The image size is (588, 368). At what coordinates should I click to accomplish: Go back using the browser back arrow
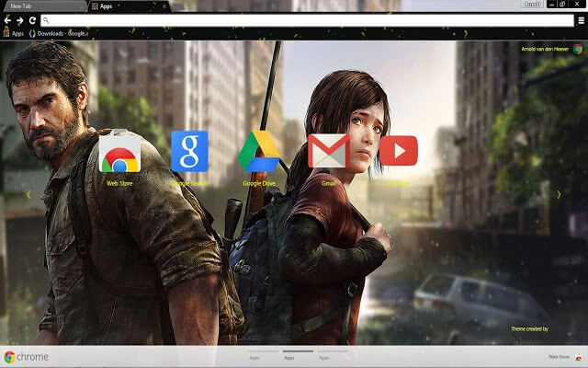pos(7,20)
